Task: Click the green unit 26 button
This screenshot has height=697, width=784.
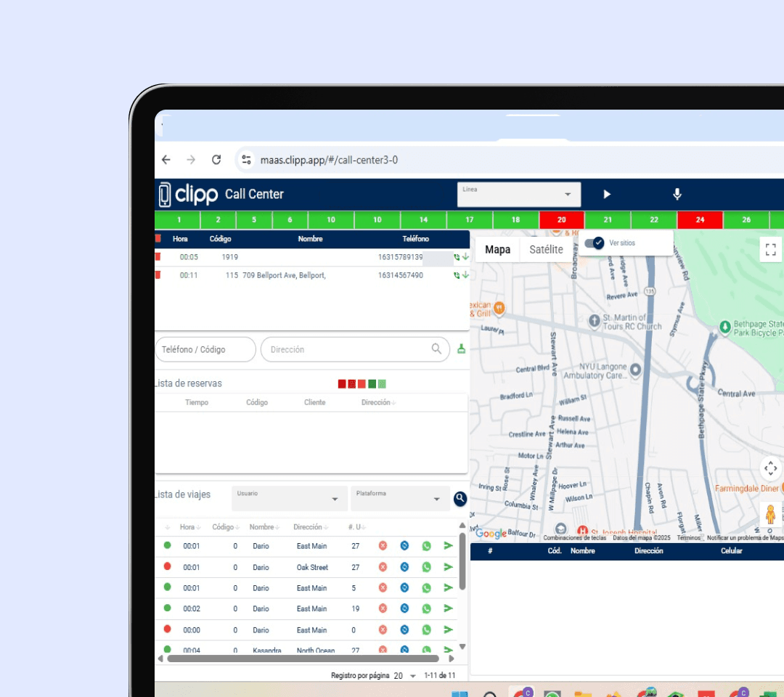Action: (746, 219)
